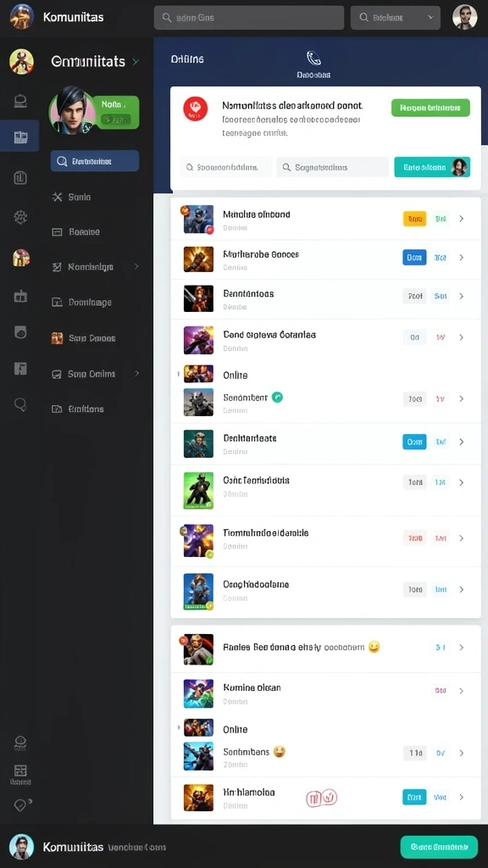Click the 'Oosphaodoslene' row title
Screen dimensions: 488x868
(x=256, y=585)
